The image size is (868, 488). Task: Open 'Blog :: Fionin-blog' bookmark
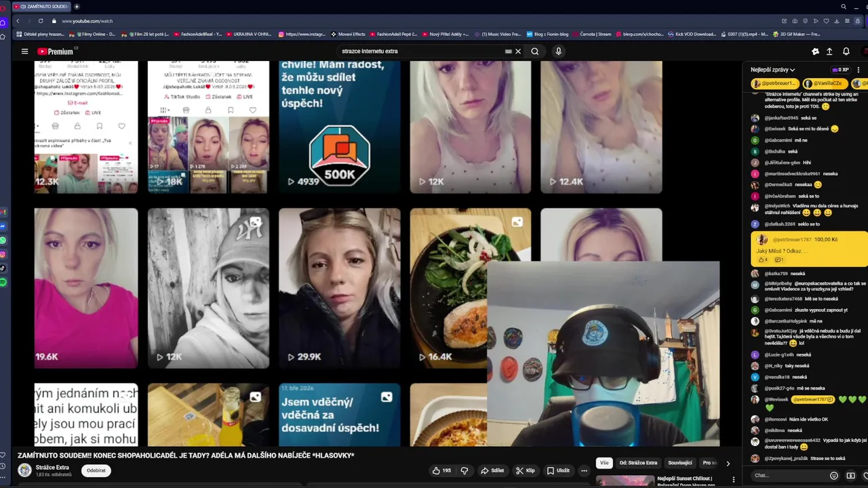pos(547,34)
